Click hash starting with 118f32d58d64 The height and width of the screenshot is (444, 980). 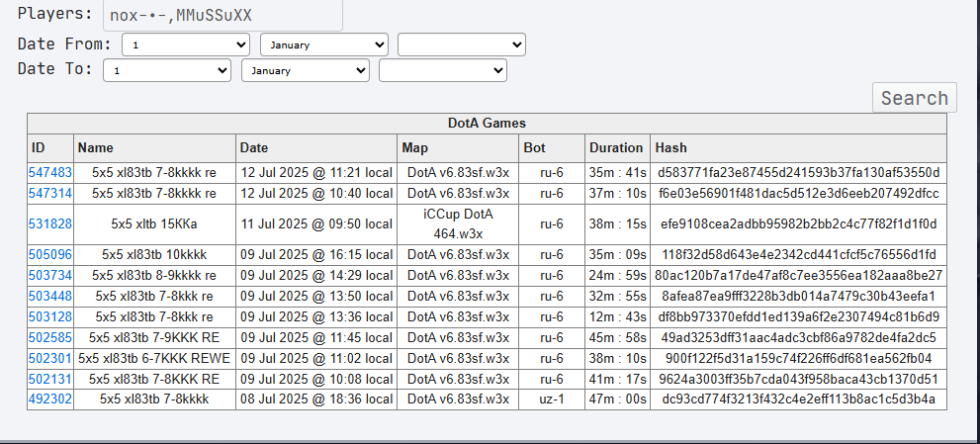[799, 254]
